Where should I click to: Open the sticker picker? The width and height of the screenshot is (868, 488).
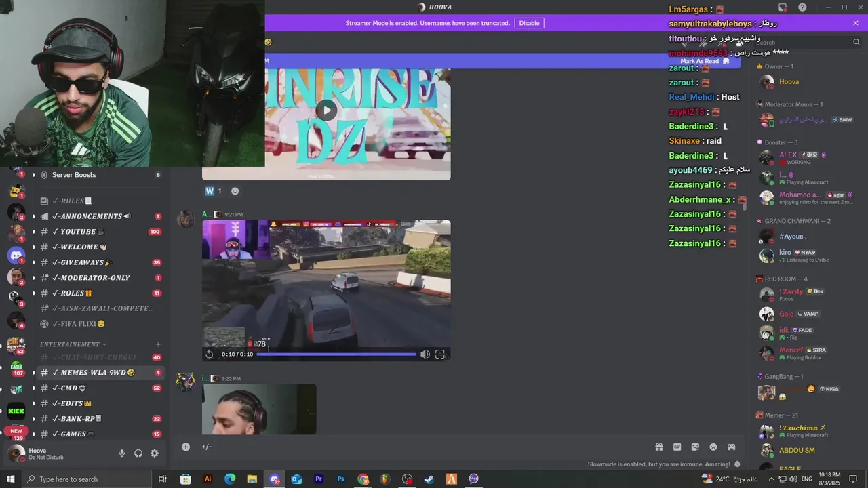coord(695,447)
